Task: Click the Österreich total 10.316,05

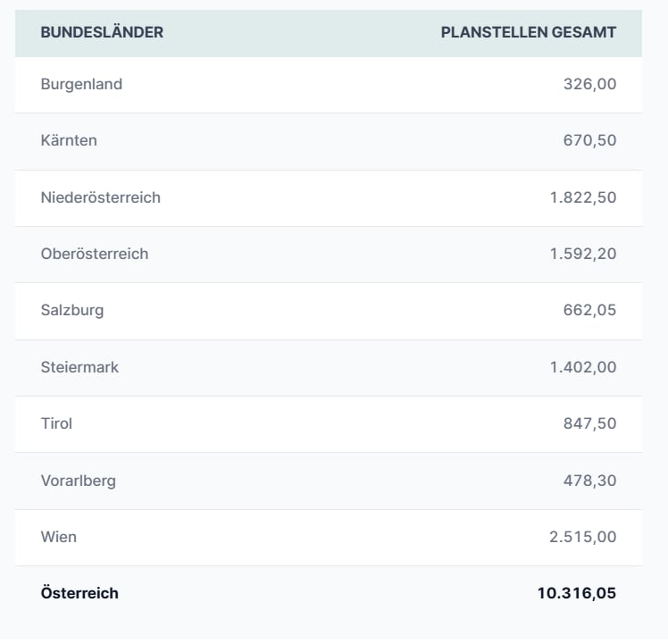Action: pyautogui.click(x=577, y=593)
